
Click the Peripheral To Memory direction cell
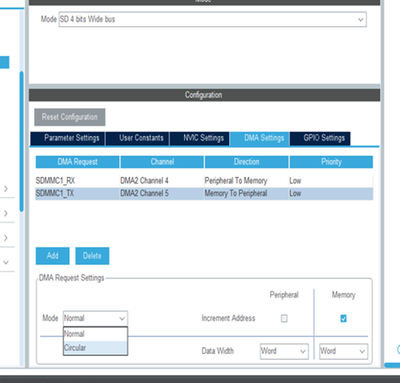click(246, 181)
